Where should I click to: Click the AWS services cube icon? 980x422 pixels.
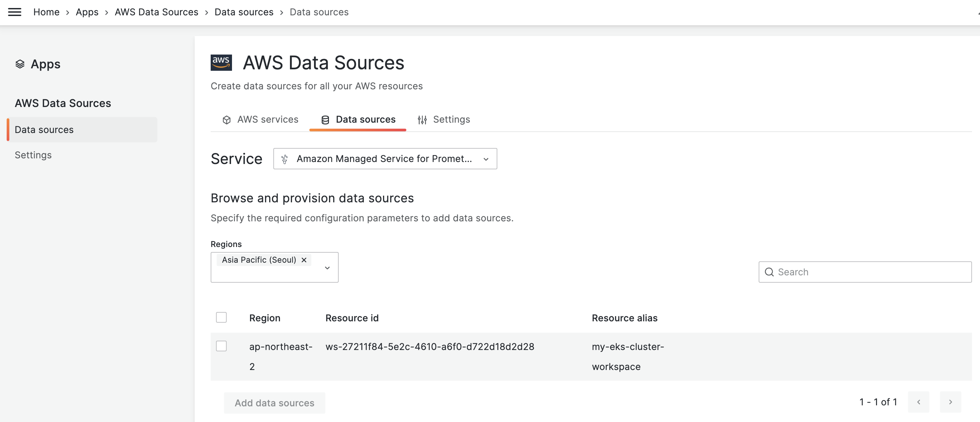click(227, 120)
